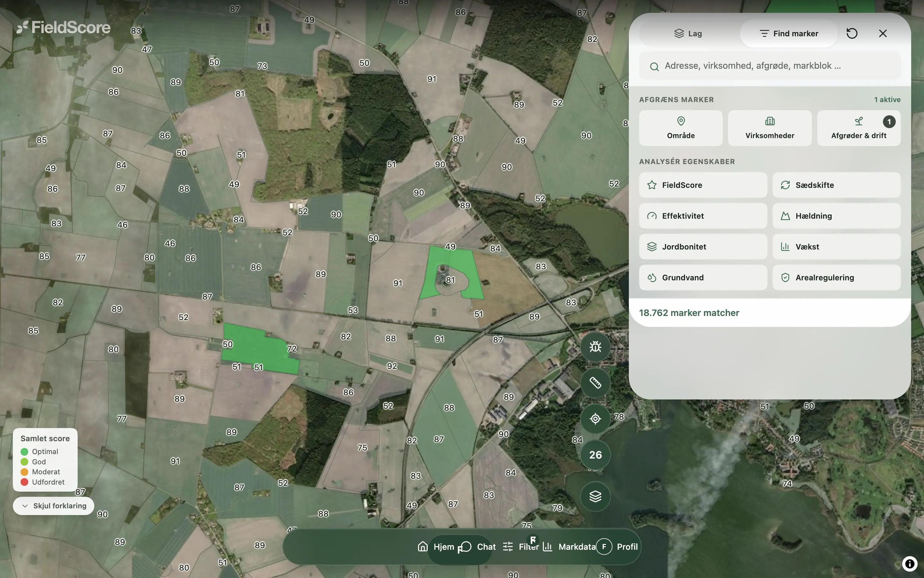This screenshot has height=578, width=924.
Task: Click the 18.762 marker matcher result
Action: pyautogui.click(x=689, y=313)
